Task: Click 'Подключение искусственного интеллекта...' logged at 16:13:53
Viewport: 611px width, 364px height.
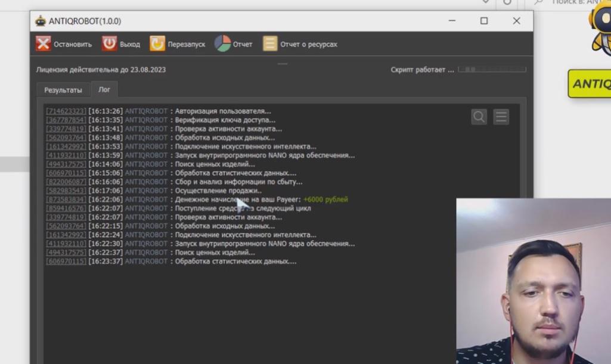Action: [x=246, y=147]
